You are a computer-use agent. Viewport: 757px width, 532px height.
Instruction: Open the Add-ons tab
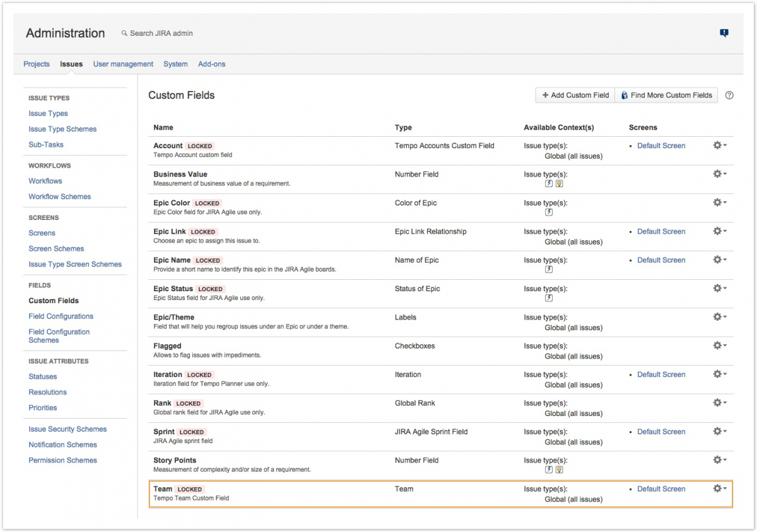coord(211,64)
